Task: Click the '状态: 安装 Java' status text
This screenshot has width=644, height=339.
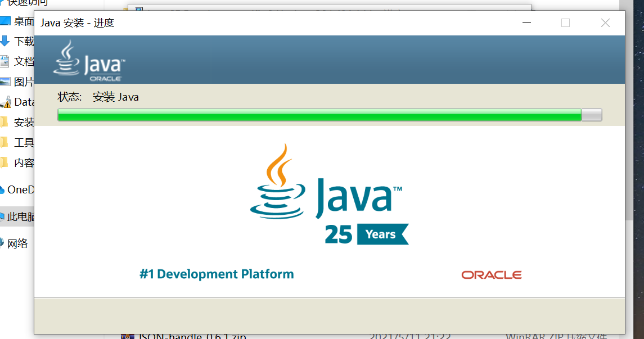Action: click(98, 97)
